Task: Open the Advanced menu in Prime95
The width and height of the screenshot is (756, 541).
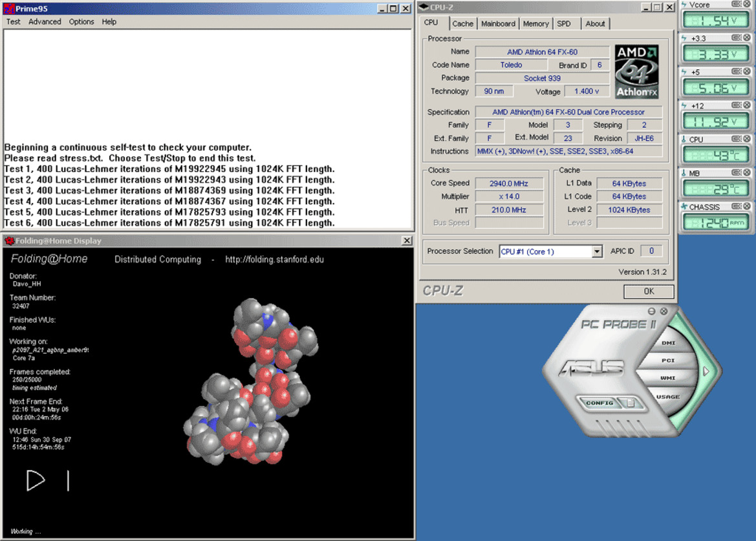Action: [45, 22]
